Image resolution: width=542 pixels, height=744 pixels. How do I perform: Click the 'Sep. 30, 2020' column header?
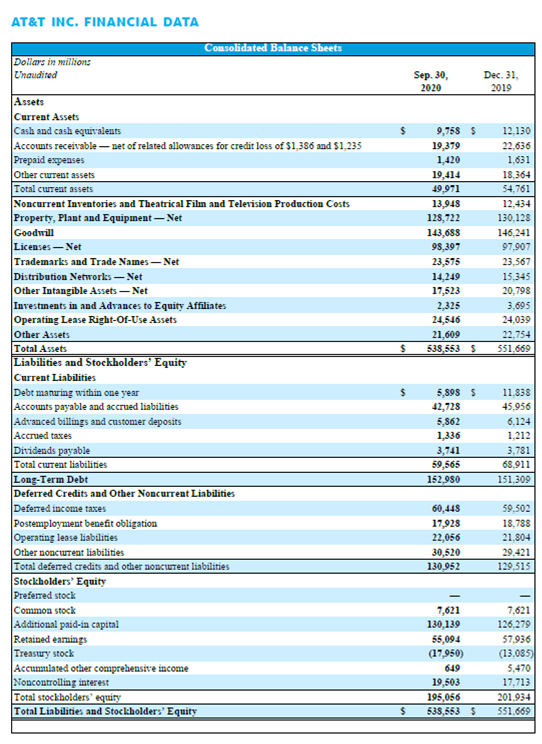[430, 81]
